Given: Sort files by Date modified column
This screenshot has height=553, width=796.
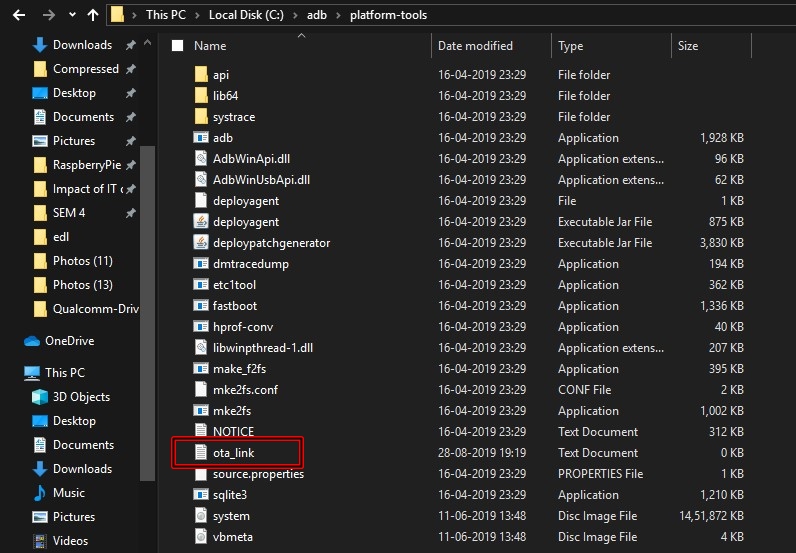Looking at the screenshot, I should tap(475, 46).
